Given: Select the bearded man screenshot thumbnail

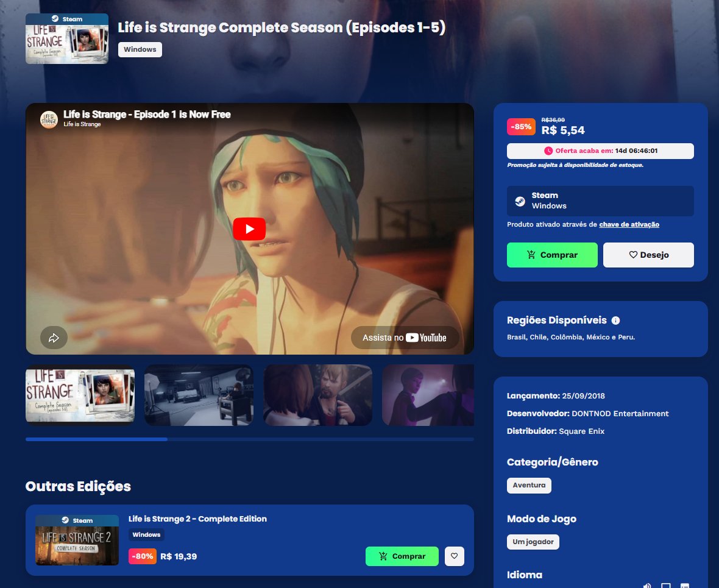Looking at the screenshot, I should pos(318,395).
